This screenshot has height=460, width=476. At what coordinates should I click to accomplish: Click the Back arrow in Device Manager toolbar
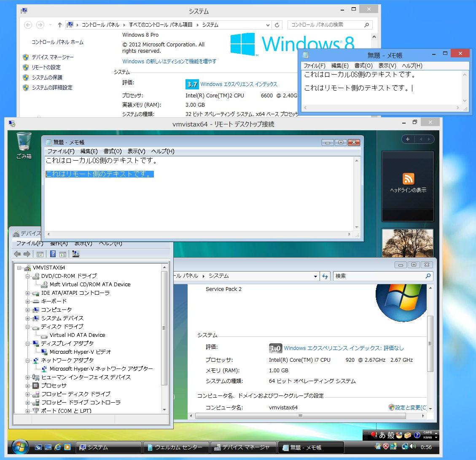click(17, 254)
